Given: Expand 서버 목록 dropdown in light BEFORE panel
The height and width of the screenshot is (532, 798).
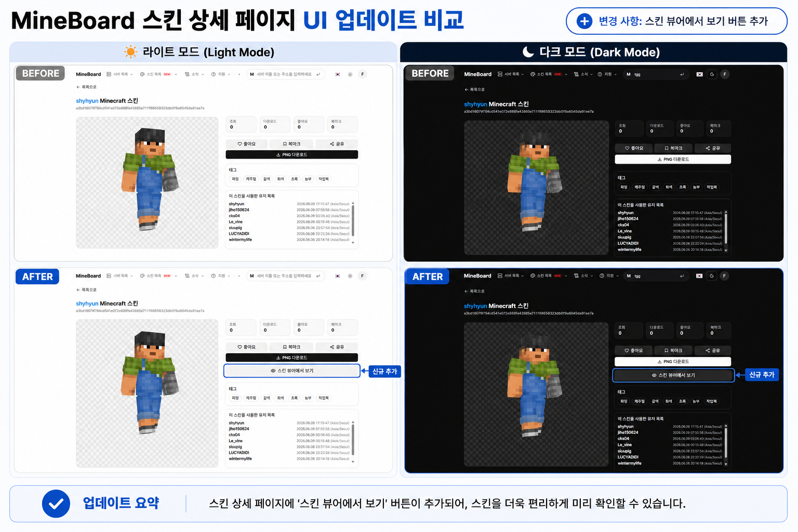Looking at the screenshot, I should [x=132, y=74].
